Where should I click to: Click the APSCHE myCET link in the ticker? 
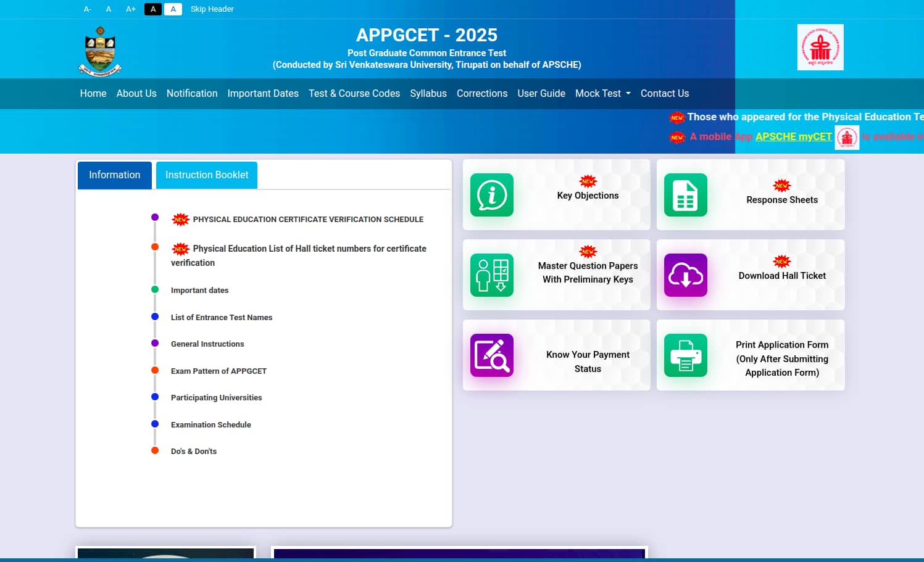[x=794, y=137]
